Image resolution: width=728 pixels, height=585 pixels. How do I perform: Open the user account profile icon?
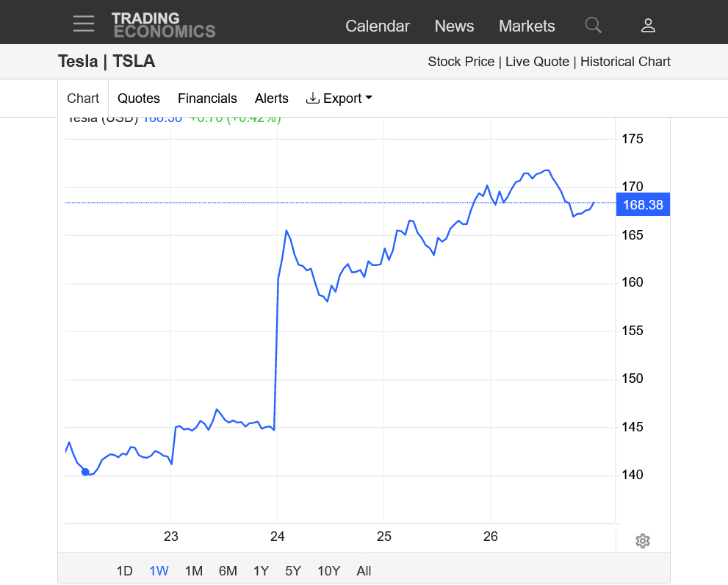[x=648, y=26]
